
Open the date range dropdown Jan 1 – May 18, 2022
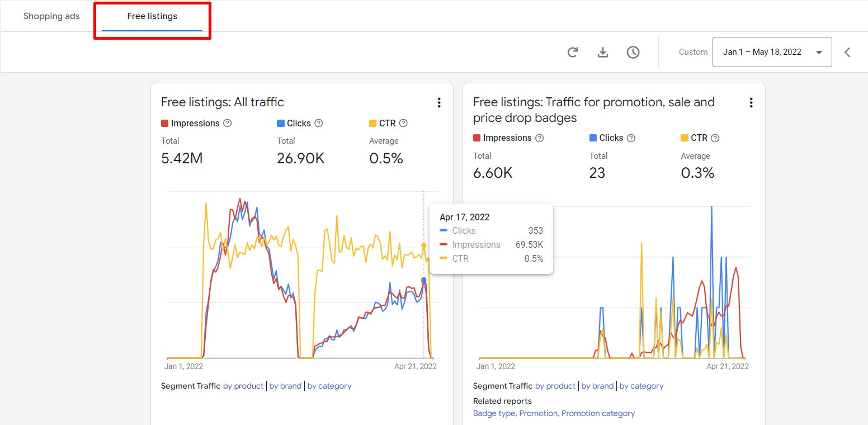(772, 52)
